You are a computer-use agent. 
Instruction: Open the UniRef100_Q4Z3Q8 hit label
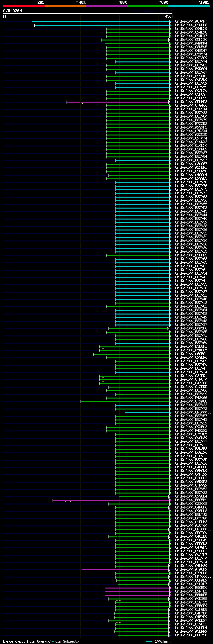[191, 383]
